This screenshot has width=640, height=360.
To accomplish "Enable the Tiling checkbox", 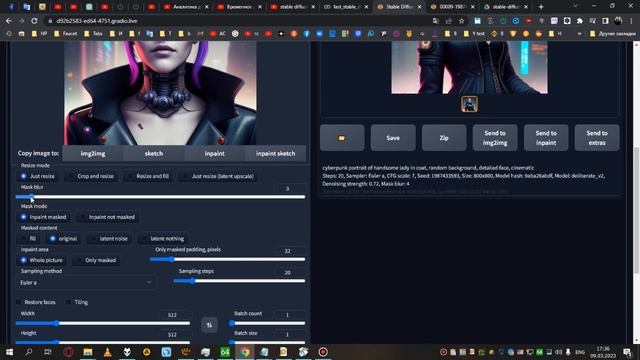I will tap(68, 302).
